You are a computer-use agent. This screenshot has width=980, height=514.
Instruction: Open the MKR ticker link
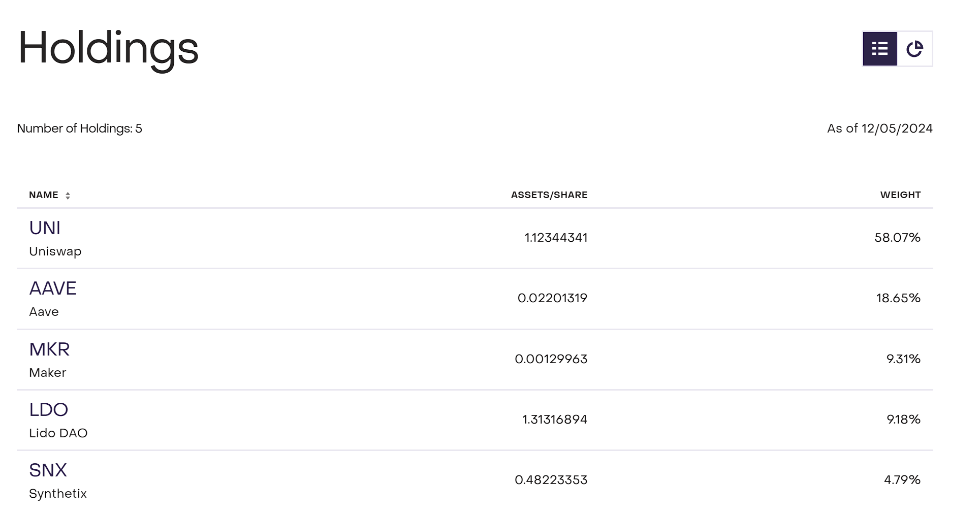coord(49,349)
